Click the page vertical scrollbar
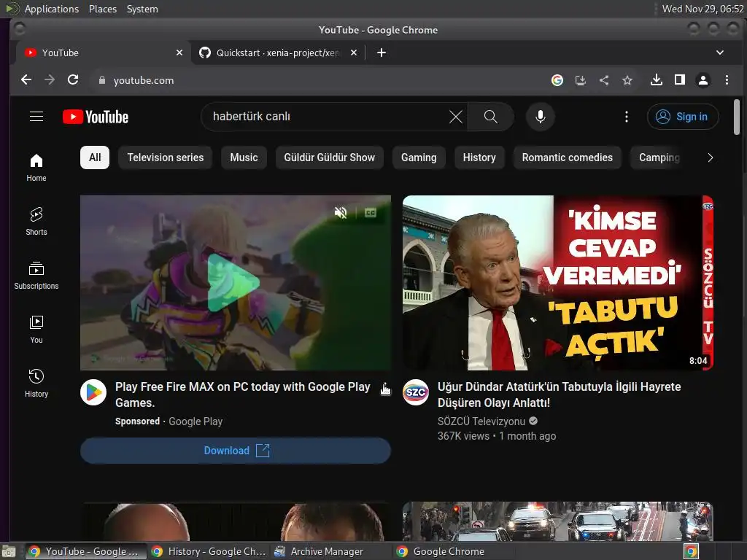747x560 pixels. (x=737, y=117)
